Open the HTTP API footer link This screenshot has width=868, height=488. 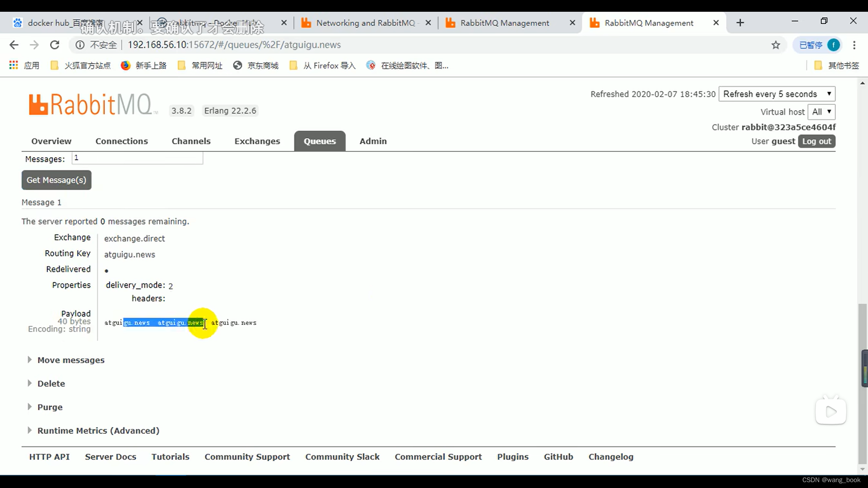click(49, 457)
